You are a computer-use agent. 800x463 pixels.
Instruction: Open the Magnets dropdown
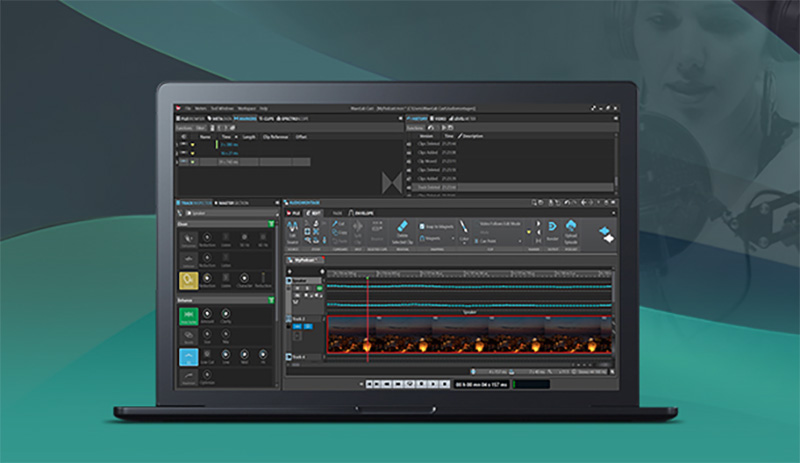[x=437, y=238]
